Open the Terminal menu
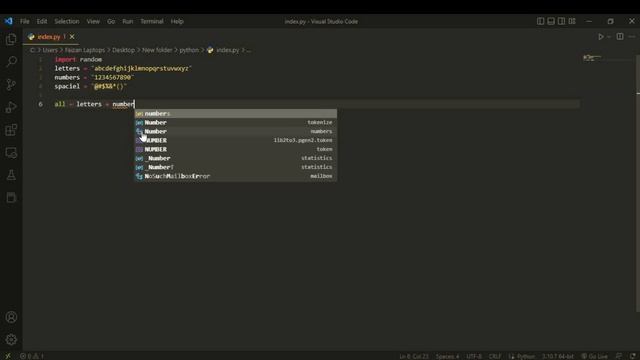This screenshot has width=640, height=360. pyautogui.click(x=151, y=21)
